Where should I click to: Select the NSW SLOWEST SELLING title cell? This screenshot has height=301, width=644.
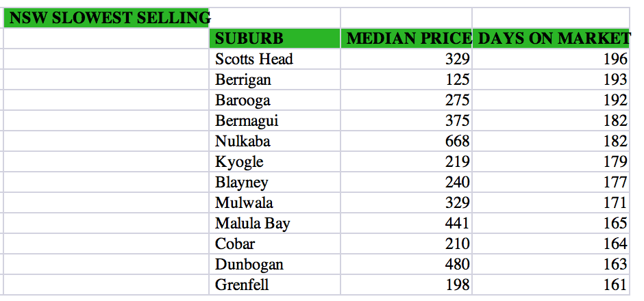106,18
